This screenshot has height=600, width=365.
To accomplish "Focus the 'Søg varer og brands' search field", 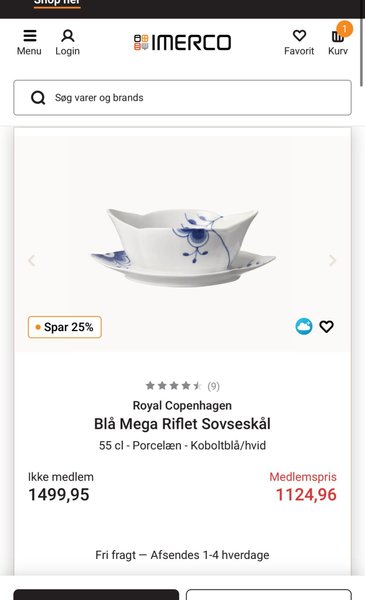I will pyautogui.click(x=182, y=98).
